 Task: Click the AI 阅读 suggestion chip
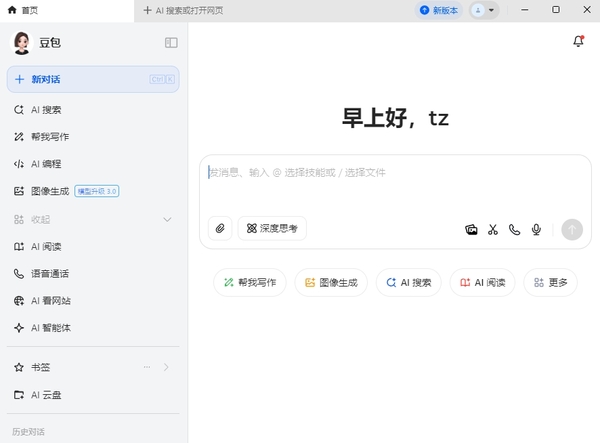[483, 282]
